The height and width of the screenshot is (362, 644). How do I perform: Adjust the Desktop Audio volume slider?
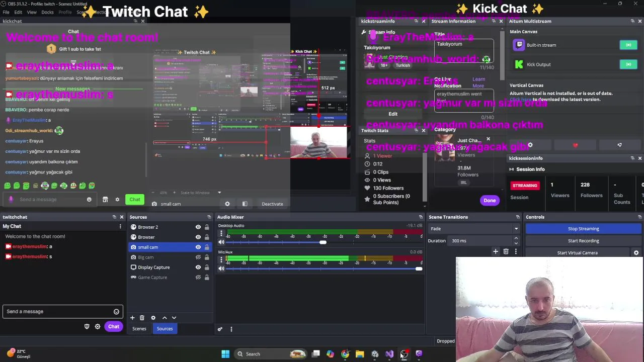click(x=323, y=242)
